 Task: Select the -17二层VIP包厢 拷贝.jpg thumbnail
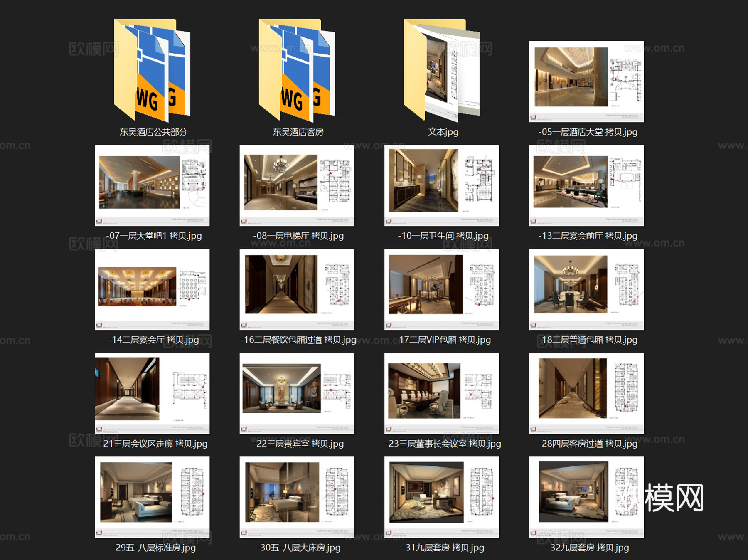(442, 289)
